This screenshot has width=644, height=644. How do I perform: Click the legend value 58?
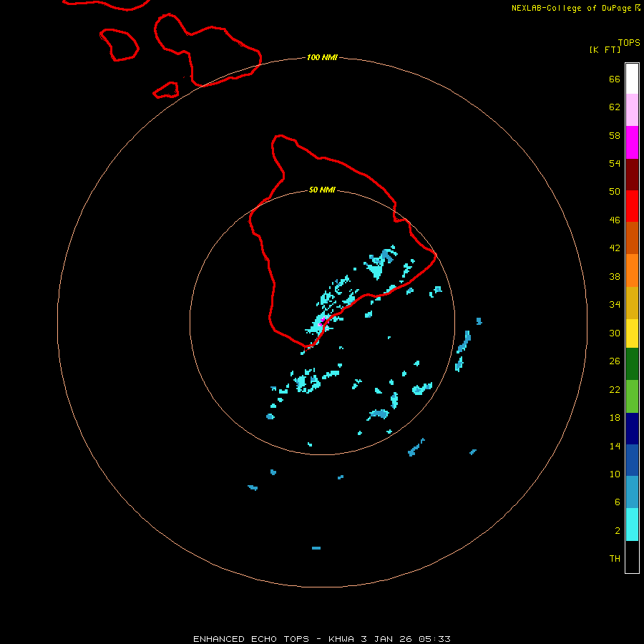pos(615,135)
